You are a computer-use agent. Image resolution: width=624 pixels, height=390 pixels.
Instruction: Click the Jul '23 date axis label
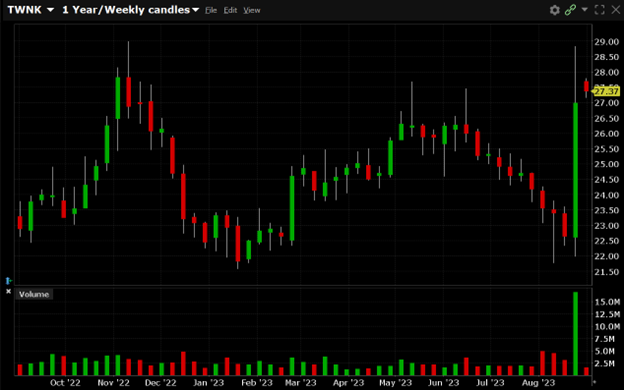tap(490, 383)
